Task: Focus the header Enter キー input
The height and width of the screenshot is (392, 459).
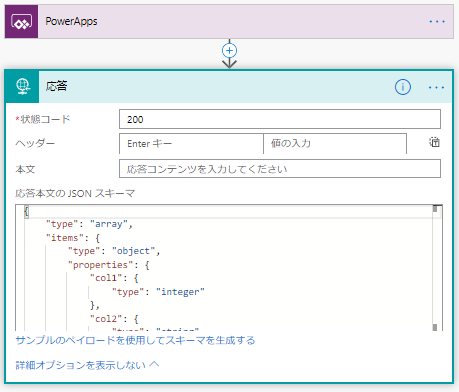Action: [191, 144]
